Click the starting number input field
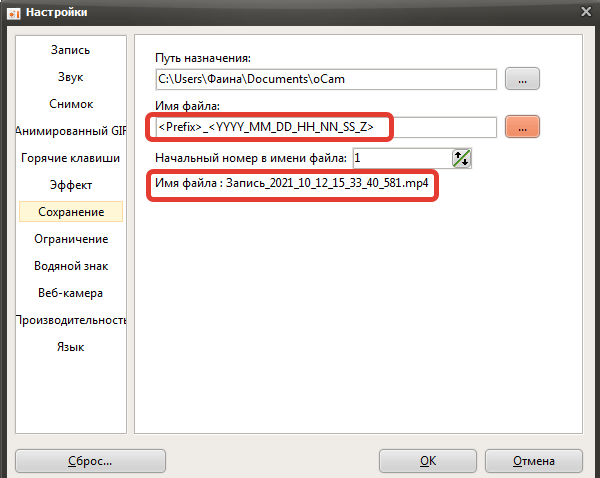Image resolution: width=600 pixels, height=478 pixels. click(402, 158)
